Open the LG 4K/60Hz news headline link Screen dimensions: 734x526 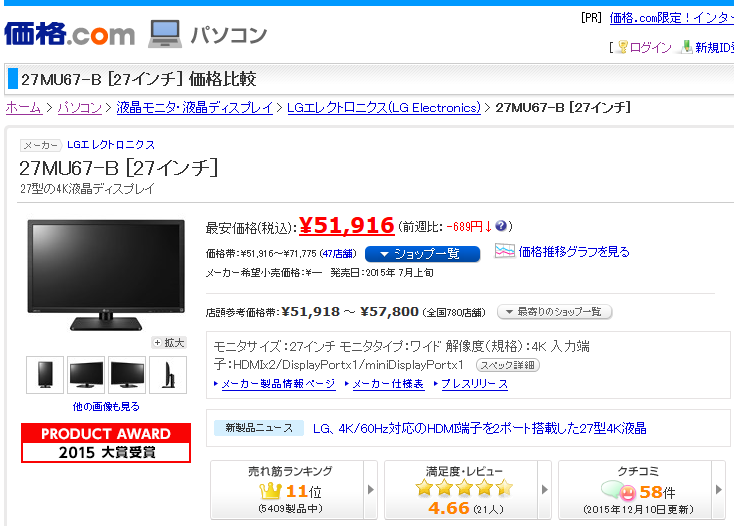click(479, 428)
